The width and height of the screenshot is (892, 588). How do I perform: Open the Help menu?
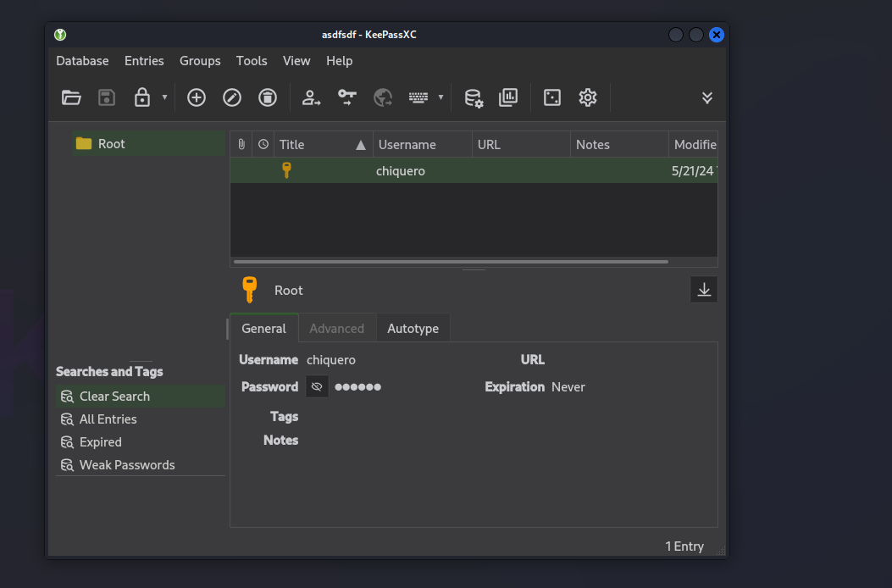pos(339,61)
